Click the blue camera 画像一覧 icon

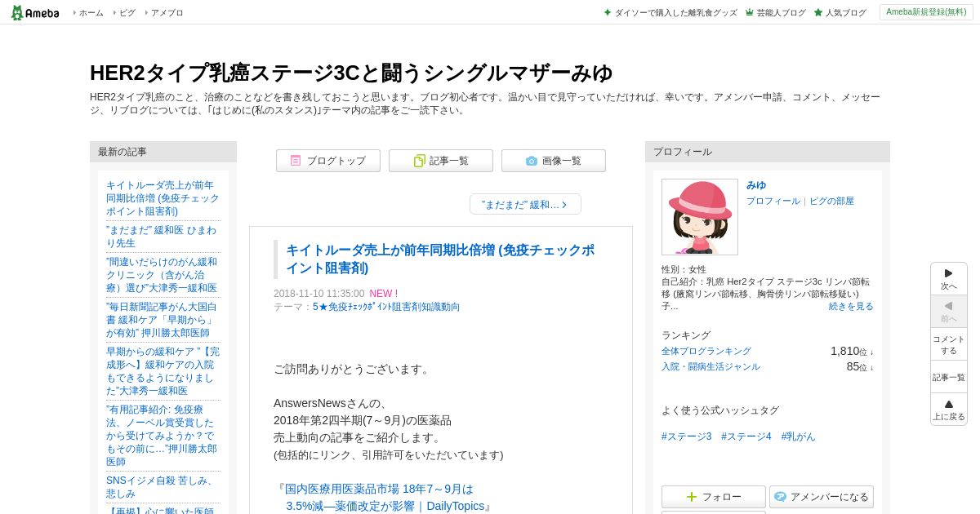pyautogui.click(x=532, y=161)
